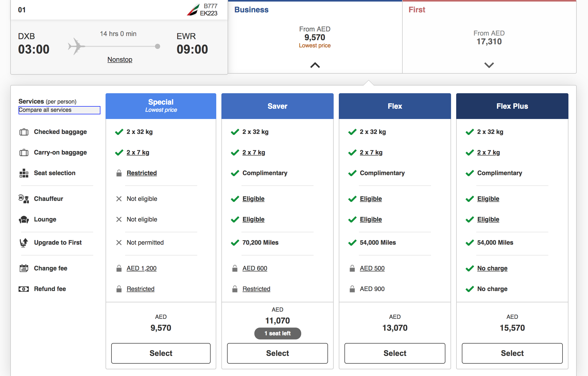Click the Carry-on baggage icon
This screenshot has width=588, height=376.
pos(24,152)
